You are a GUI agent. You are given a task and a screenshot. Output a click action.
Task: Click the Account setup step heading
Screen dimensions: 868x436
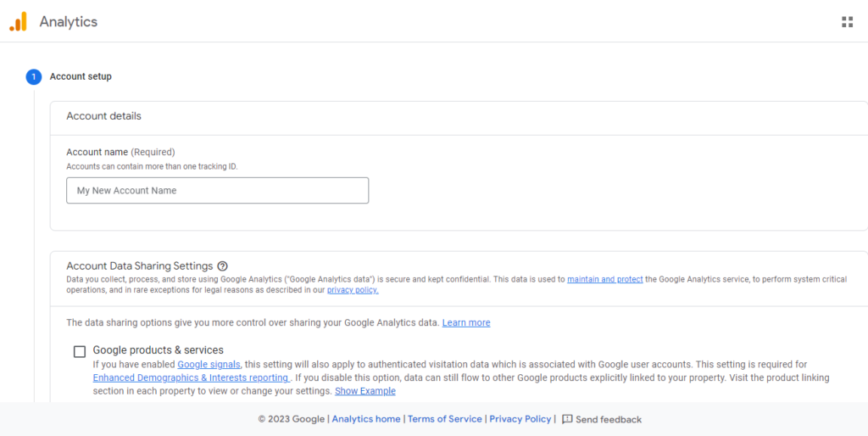81,76
